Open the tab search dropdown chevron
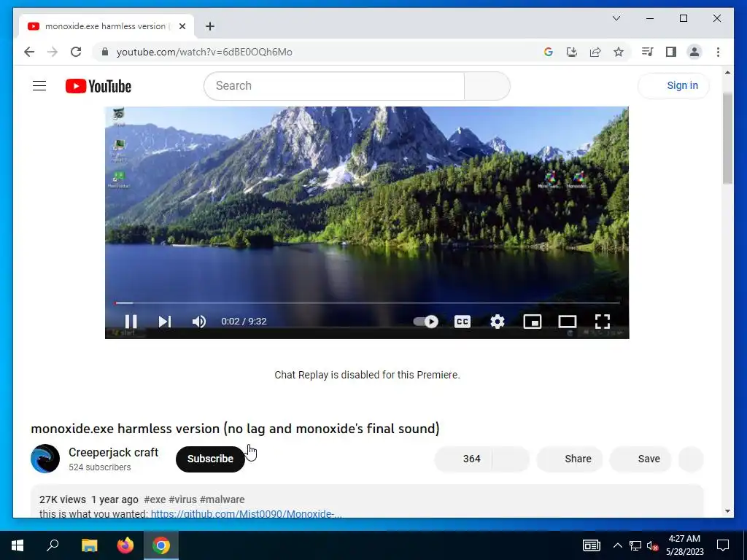The image size is (747, 560). (616, 18)
